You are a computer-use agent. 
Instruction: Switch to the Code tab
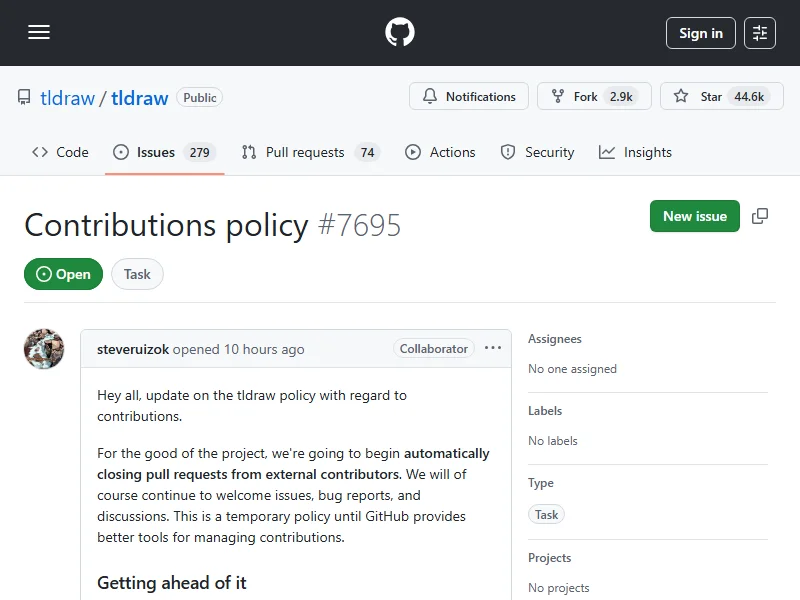60,152
